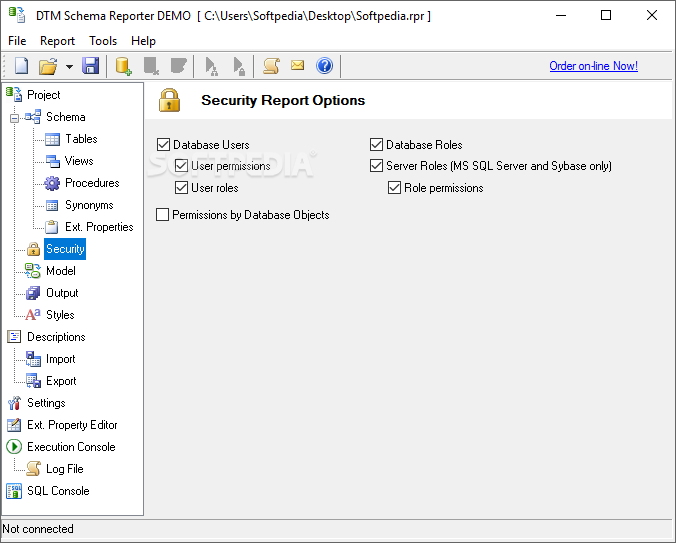Uncheck the Database Users checkbox

point(163,144)
